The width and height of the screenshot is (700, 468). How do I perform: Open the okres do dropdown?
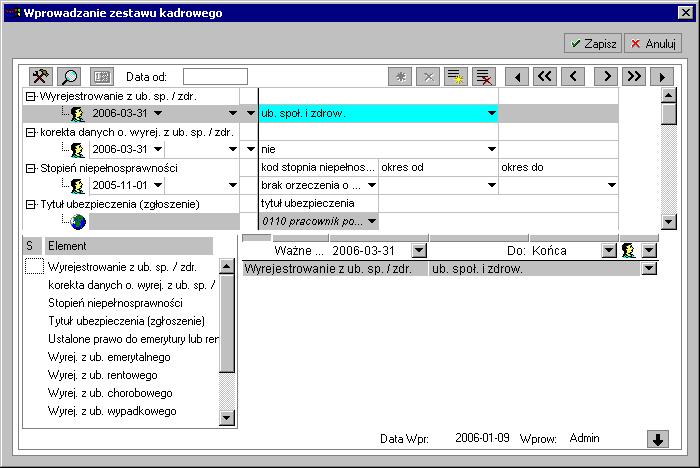(x=612, y=185)
